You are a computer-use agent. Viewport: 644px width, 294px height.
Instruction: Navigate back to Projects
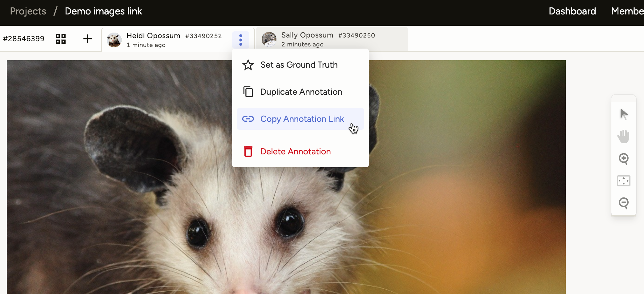(x=28, y=11)
